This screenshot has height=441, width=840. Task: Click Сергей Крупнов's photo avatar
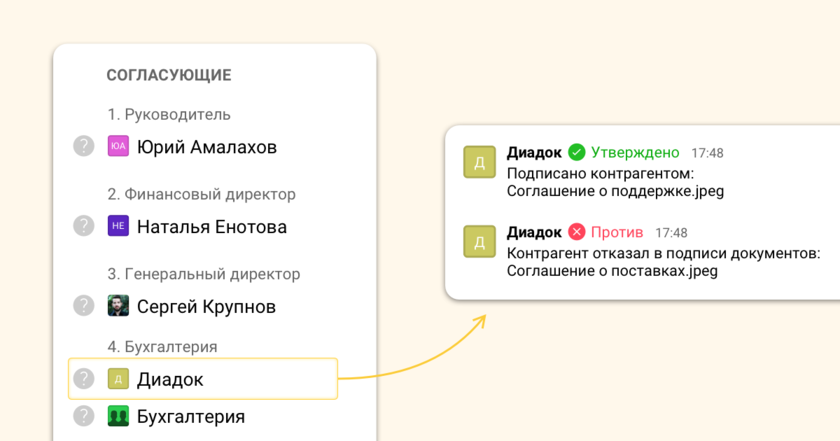click(118, 305)
